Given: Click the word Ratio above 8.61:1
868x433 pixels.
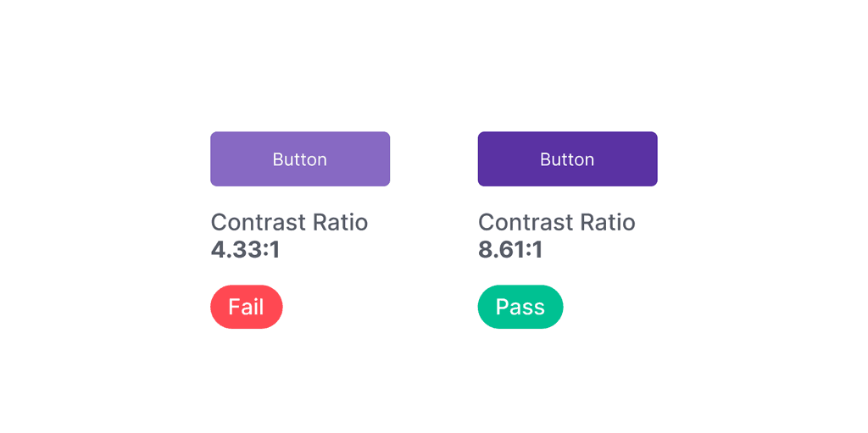Looking at the screenshot, I should pos(608,223).
